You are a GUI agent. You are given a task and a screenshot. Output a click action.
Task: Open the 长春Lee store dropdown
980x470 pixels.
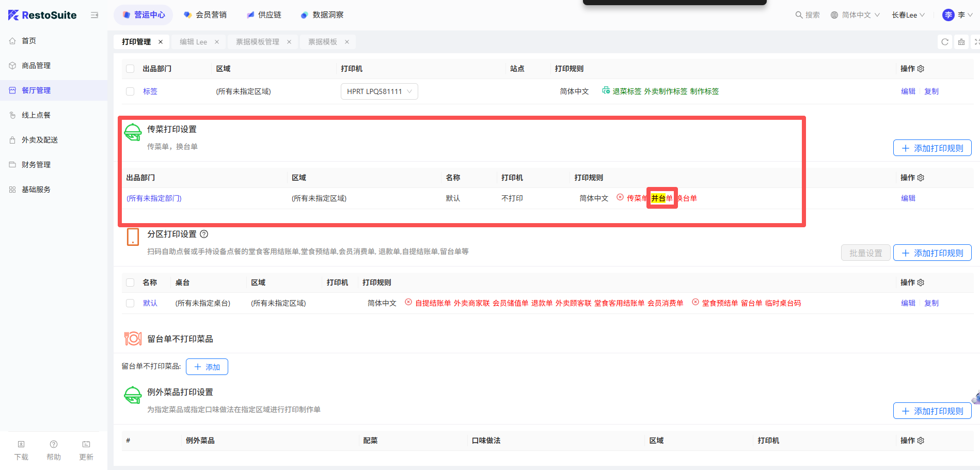[x=908, y=15]
